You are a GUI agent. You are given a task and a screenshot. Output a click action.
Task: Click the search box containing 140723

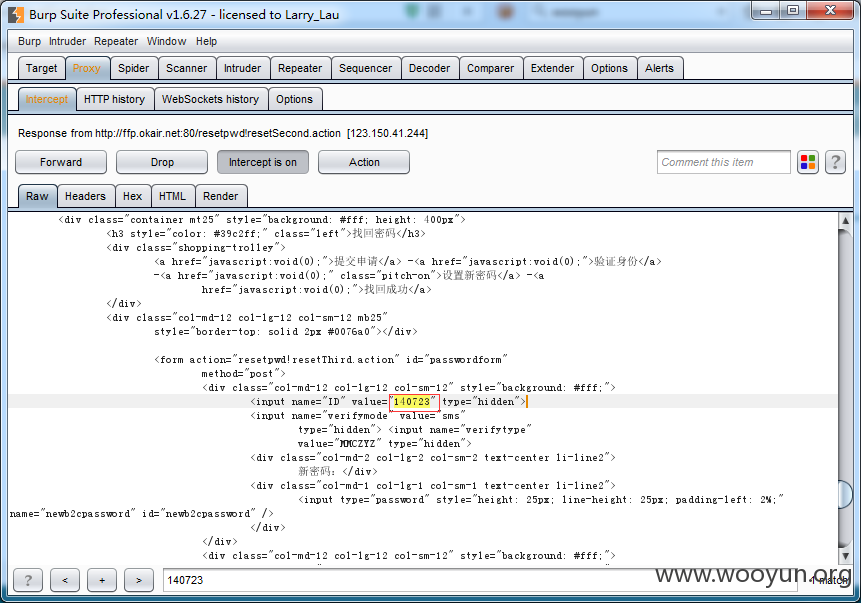[480, 580]
